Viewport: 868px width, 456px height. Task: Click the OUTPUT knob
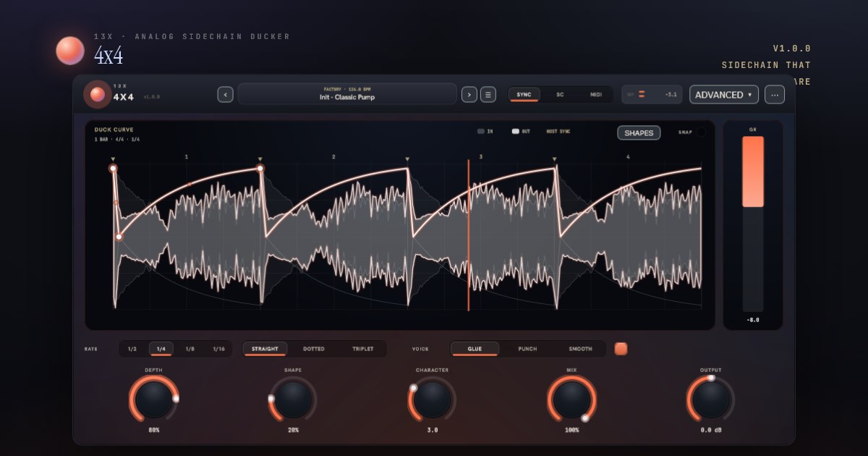point(710,400)
